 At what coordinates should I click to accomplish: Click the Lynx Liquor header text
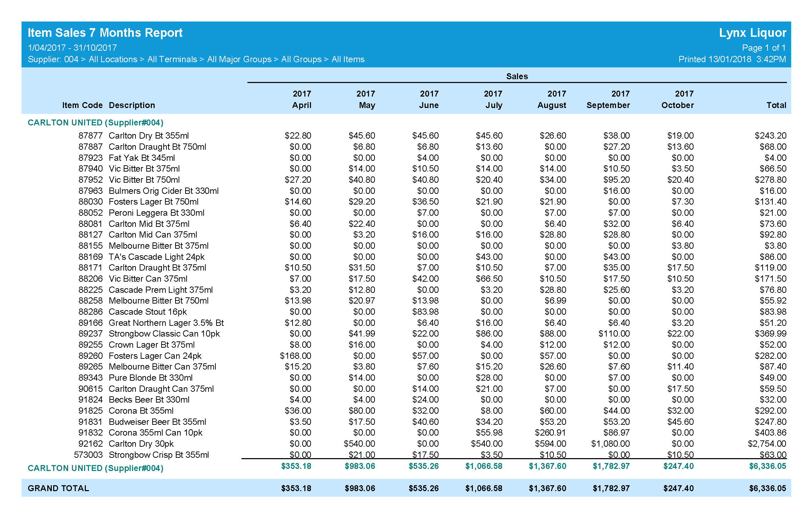click(752, 33)
